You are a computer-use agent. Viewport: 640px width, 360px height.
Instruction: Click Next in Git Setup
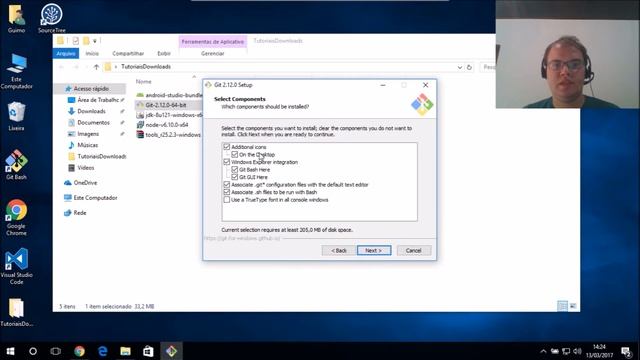(x=374, y=250)
